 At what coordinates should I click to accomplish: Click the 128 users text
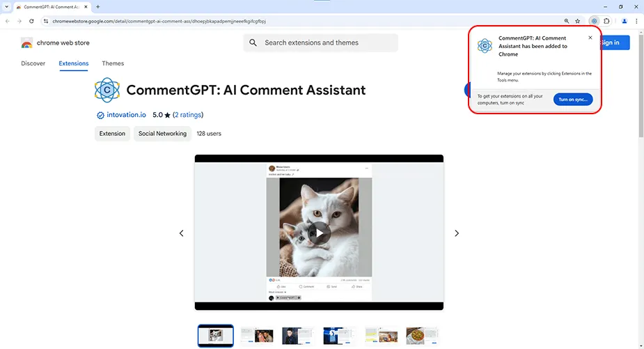tap(209, 134)
